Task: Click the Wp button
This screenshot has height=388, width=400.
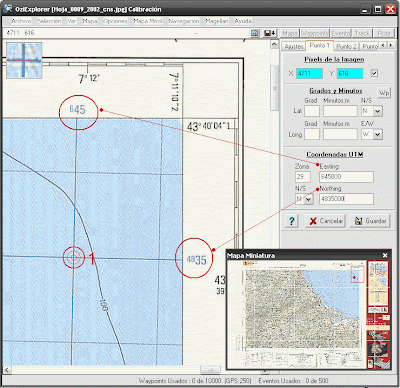Action: click(384, 93)
